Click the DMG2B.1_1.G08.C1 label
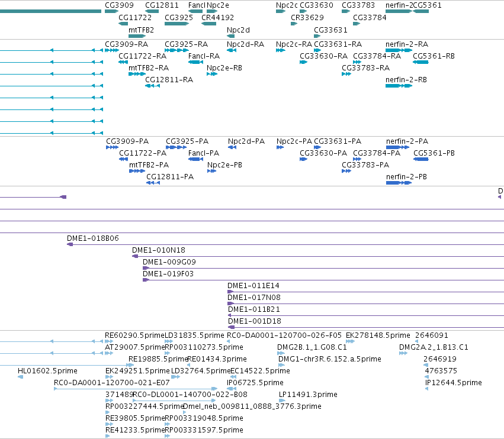The width and height of the screenshot is (504, 439). 312,347
